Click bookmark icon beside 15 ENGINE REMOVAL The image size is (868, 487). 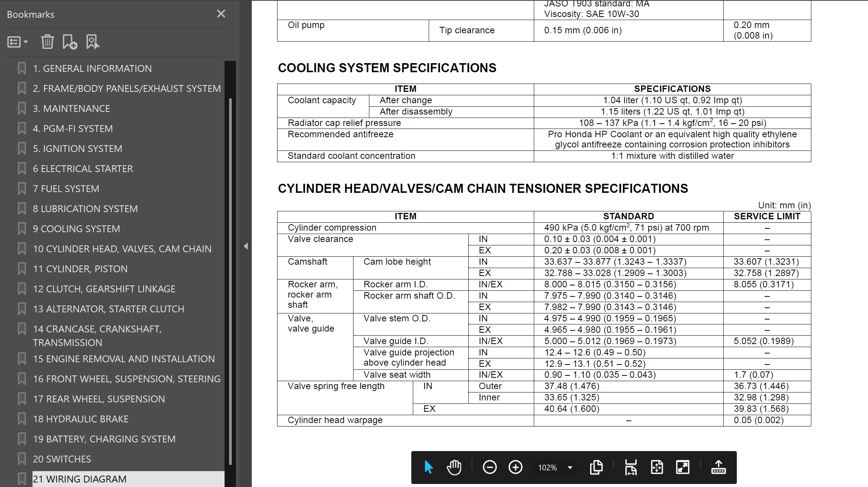pyautogui.click(x=22, y=359)
